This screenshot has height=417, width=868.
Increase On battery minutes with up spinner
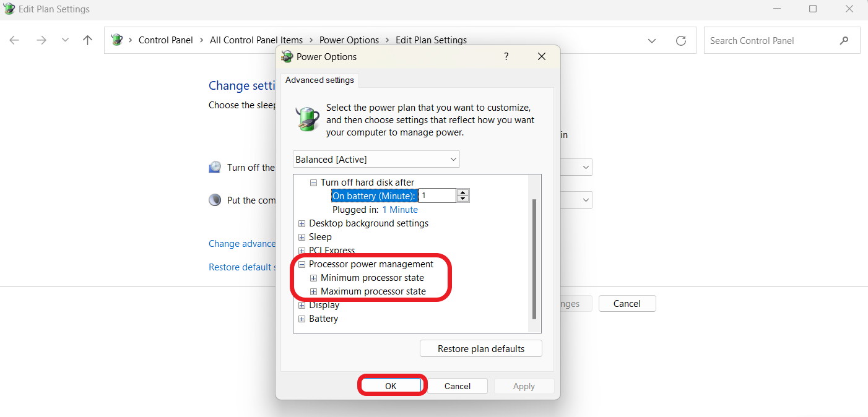[x=463, y=192]
